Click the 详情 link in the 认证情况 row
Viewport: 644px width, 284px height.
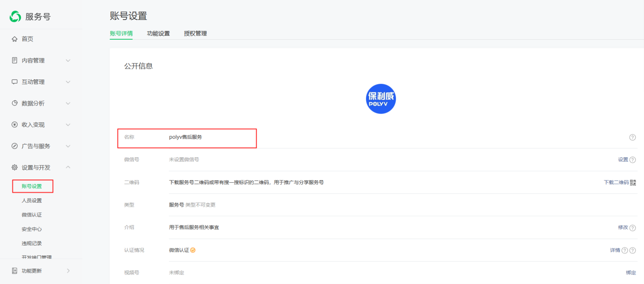(615, 250)
